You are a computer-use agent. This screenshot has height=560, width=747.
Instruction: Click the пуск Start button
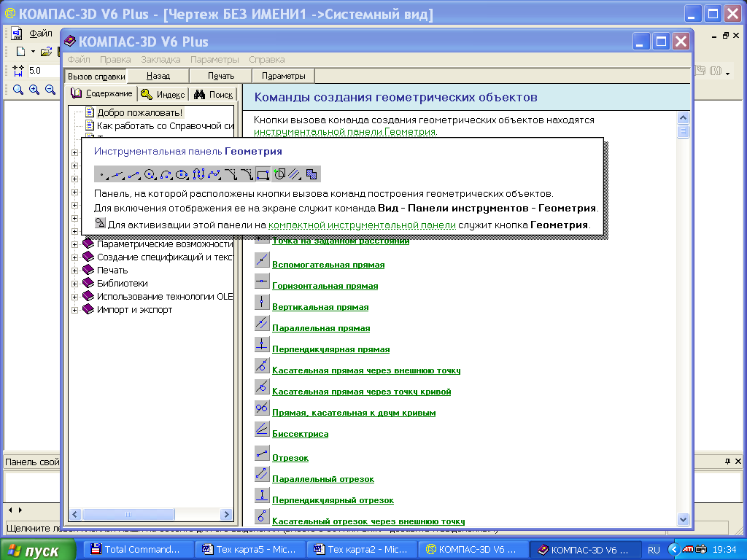(38, 550)
